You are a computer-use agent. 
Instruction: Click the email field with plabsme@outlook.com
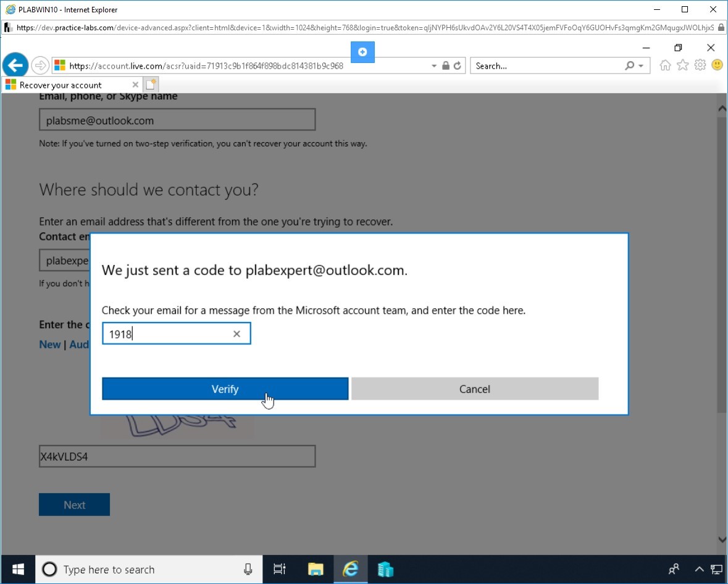(x=177, y=120)
